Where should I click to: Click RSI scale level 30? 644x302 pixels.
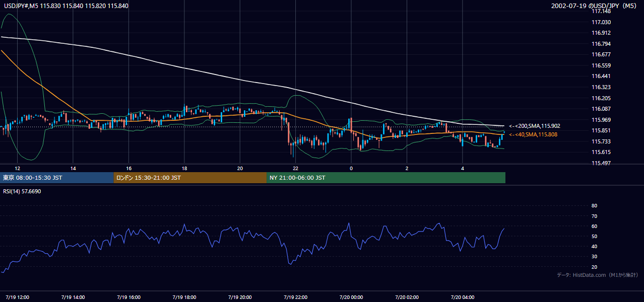(x=594, y=257)
